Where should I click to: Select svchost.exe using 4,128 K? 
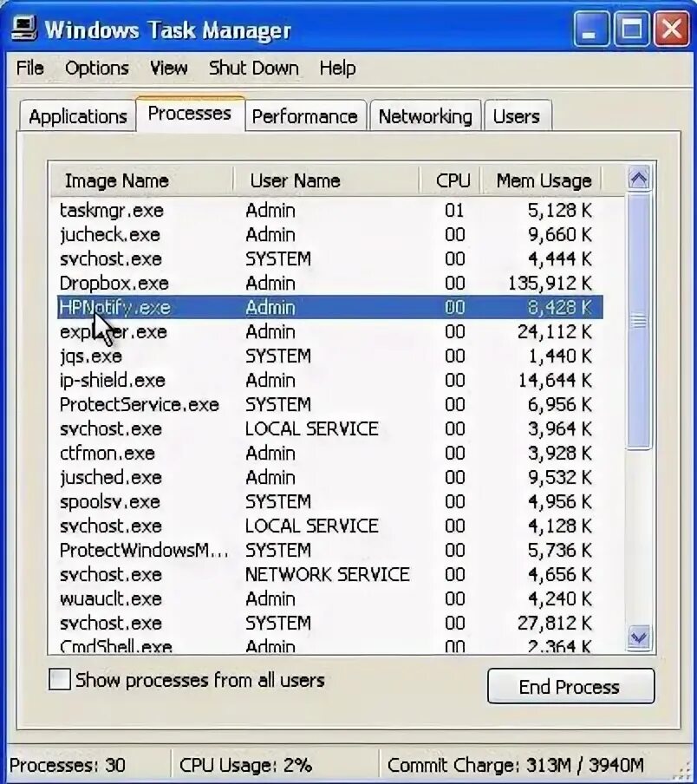pyautogui.click(x=329, y=526)
